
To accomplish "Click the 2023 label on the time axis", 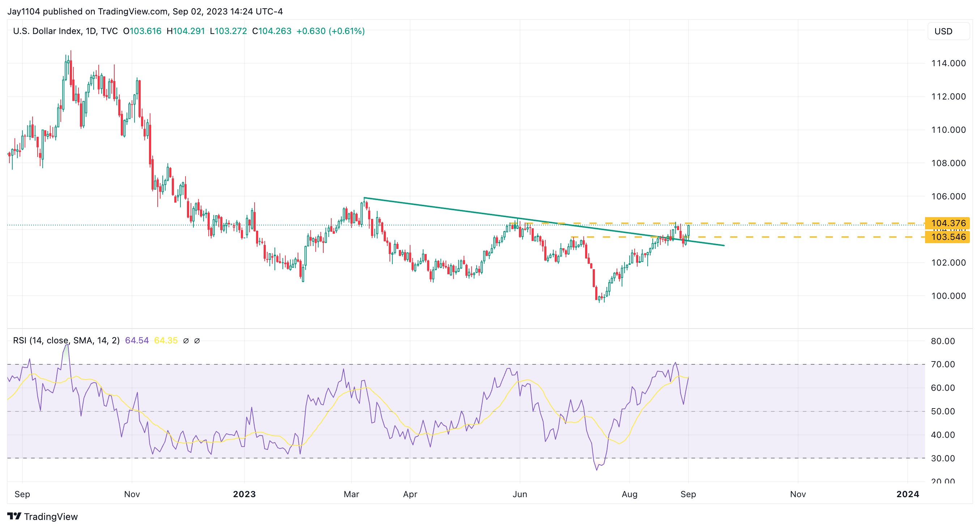I will pos(244,494).
